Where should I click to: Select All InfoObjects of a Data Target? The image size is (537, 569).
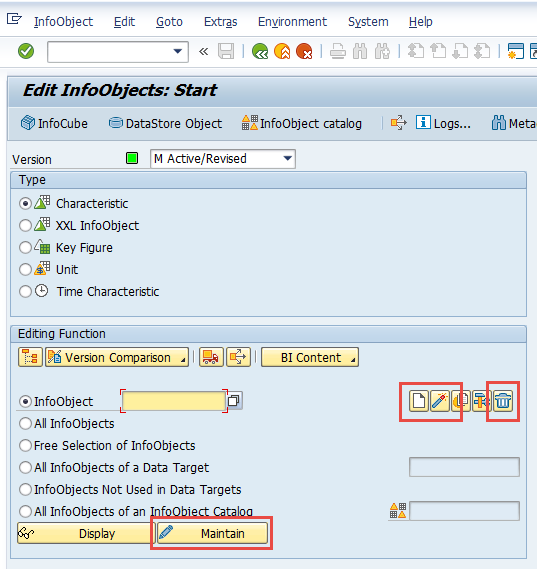click(x=25, y=467)
